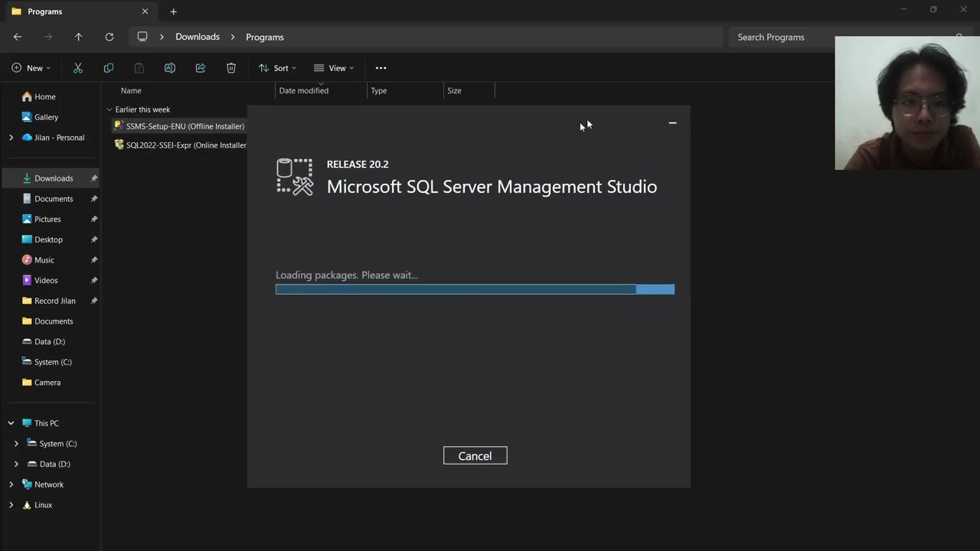Viewport: 980px width, 551px height.
Task: Unpin Music using its pin icon
Action: (94, 260)
